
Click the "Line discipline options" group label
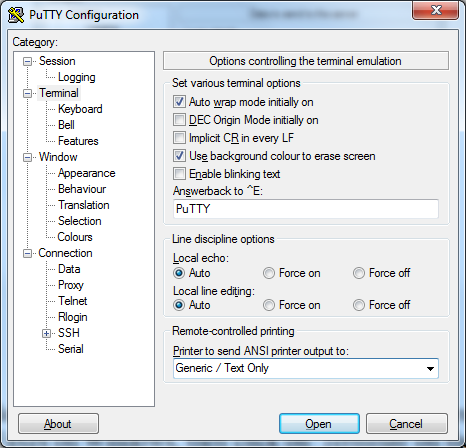223,239
